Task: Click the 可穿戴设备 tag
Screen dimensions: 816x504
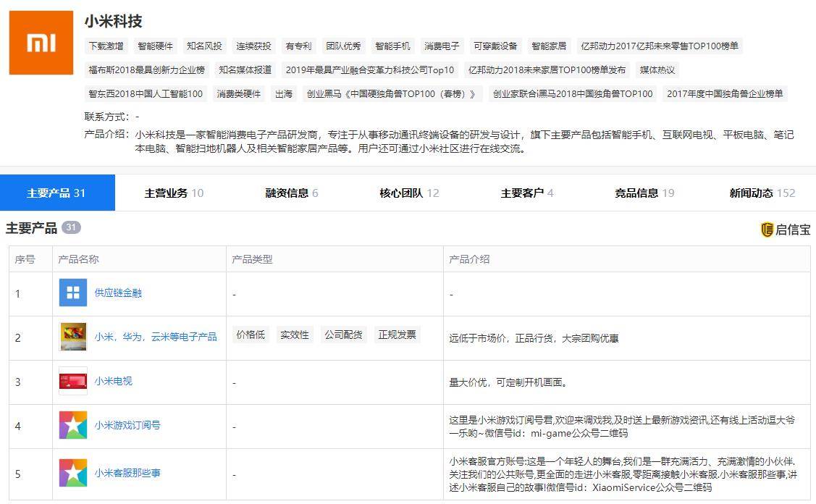Action: tap(495, 46)
